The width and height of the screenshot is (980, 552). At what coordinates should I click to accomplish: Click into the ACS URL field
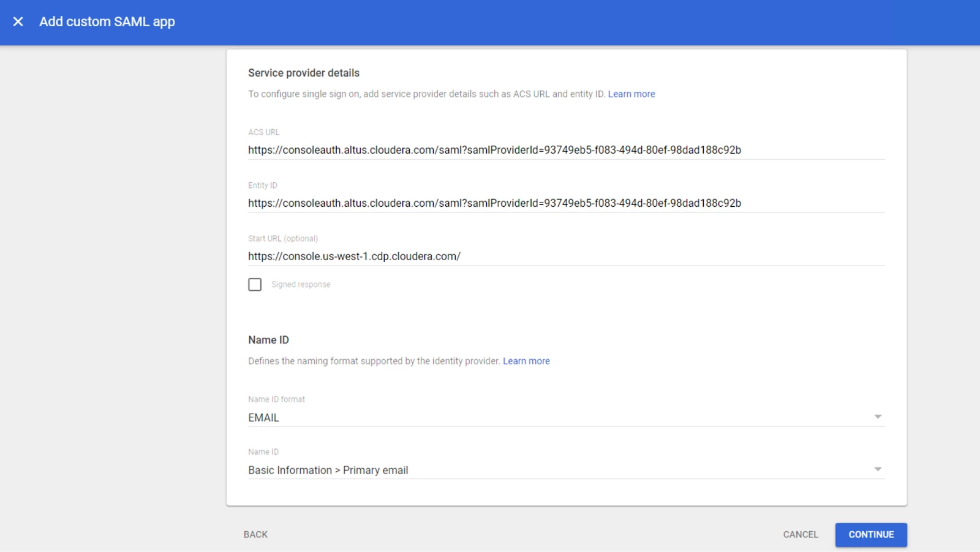(x=567, y=150)
